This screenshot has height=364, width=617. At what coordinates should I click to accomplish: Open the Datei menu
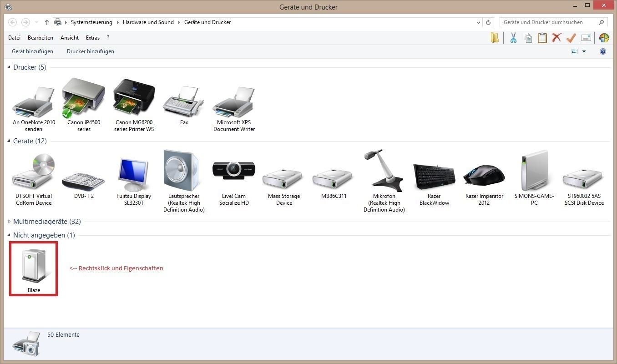pos(14,38)
